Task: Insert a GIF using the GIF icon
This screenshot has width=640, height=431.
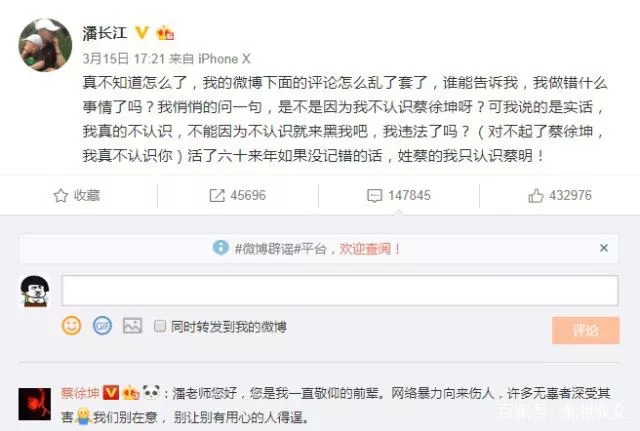Action: 102,326
